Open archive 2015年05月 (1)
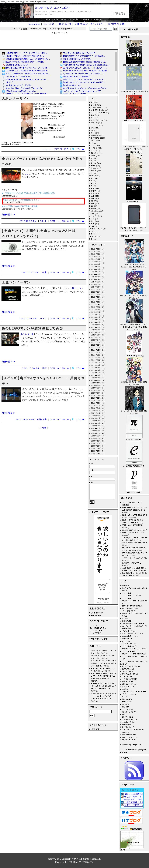Viewport: 149px width, 868px height. (98, 249)
